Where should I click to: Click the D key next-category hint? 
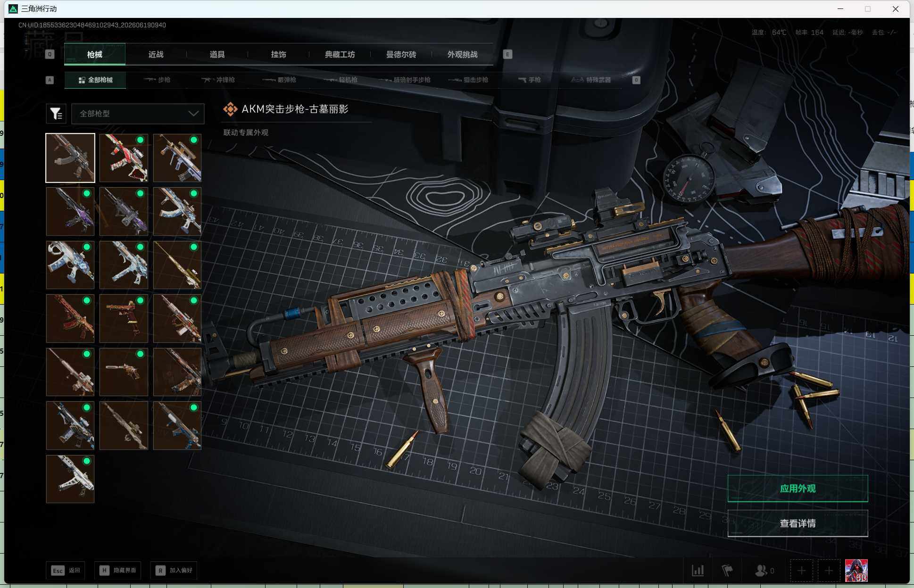(636, 80)
